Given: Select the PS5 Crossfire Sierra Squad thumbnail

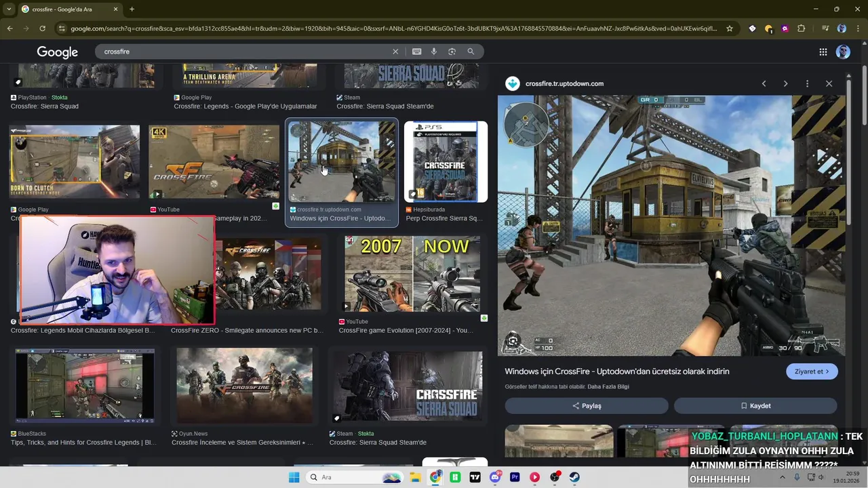Looking at the screenshot, I should [x=446, y=162].
